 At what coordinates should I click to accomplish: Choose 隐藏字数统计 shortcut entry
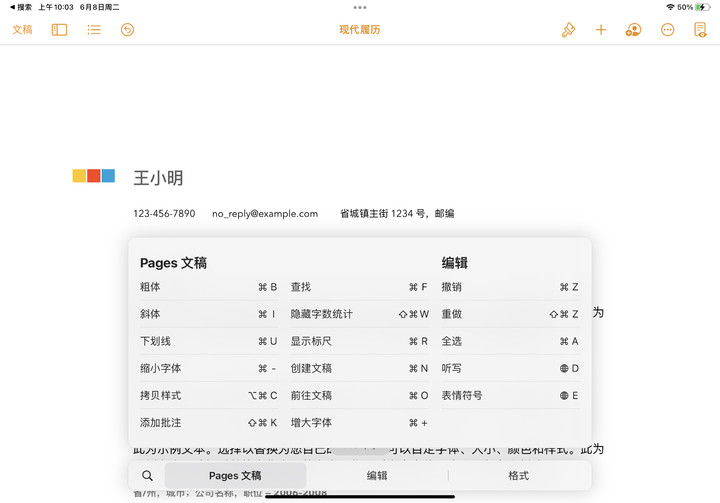(x=359, y=314)
